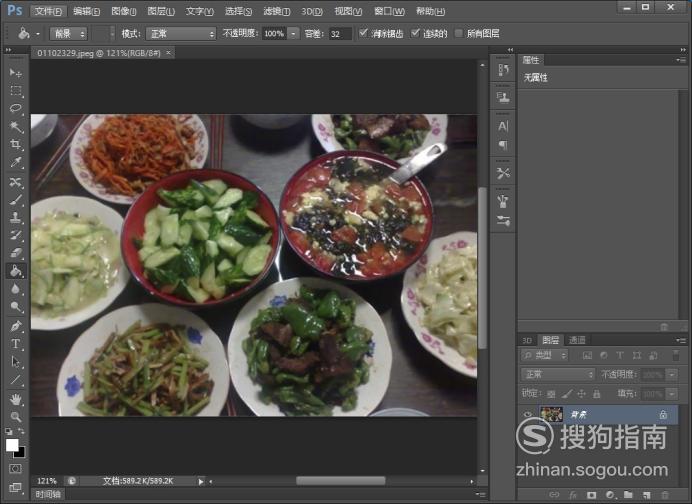Select the Eyedropper tool
Image resolution: width=692 pixels, height=504 pixels.
16,162
